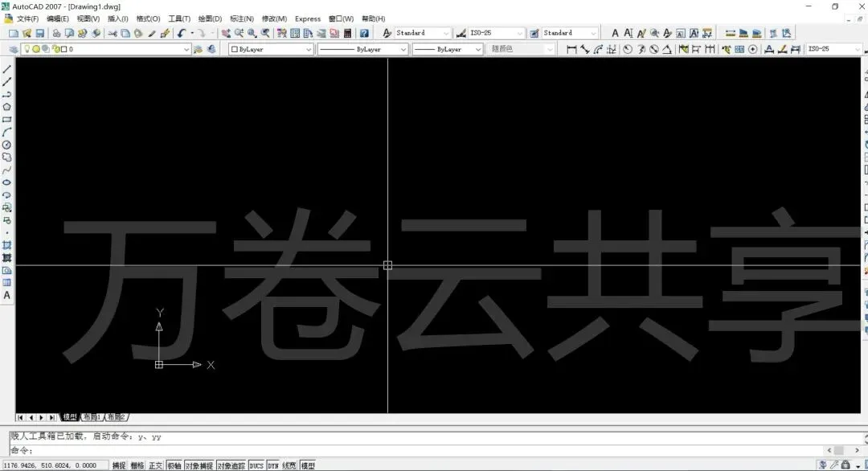This screenshot has height=471, width=868.
Task: Switch to the 布局1 layout tab
Action: [x=92, y=417]
